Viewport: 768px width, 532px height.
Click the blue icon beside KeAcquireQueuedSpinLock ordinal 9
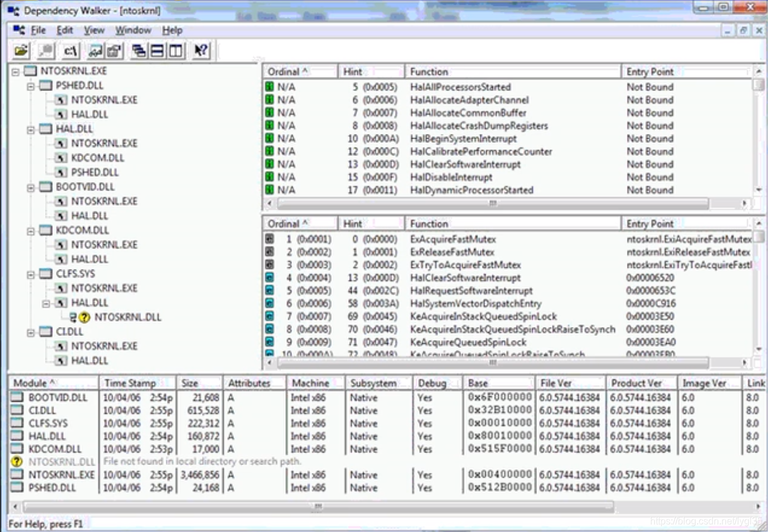(x=270, y=342)
